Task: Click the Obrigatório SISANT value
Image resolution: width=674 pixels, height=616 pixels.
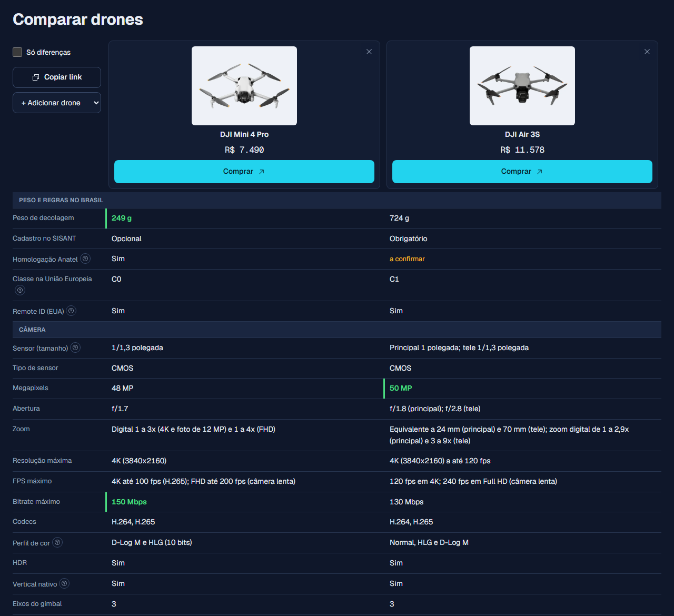Action: (408, 239)
